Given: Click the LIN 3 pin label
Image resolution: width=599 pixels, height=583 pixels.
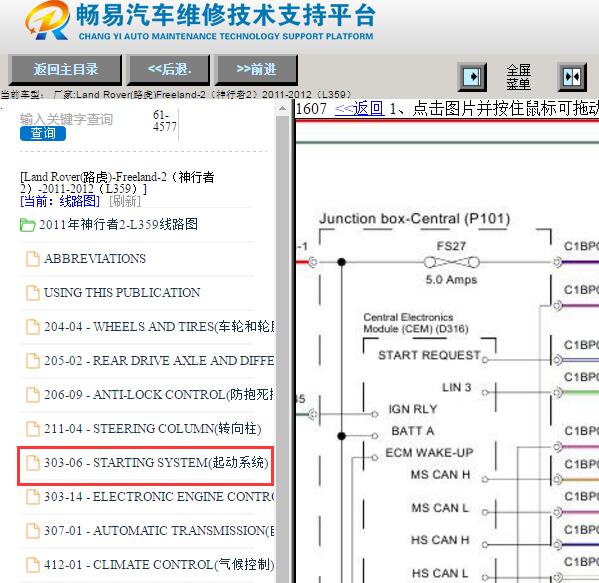Looking at the screenshot, I should point(457,387).
